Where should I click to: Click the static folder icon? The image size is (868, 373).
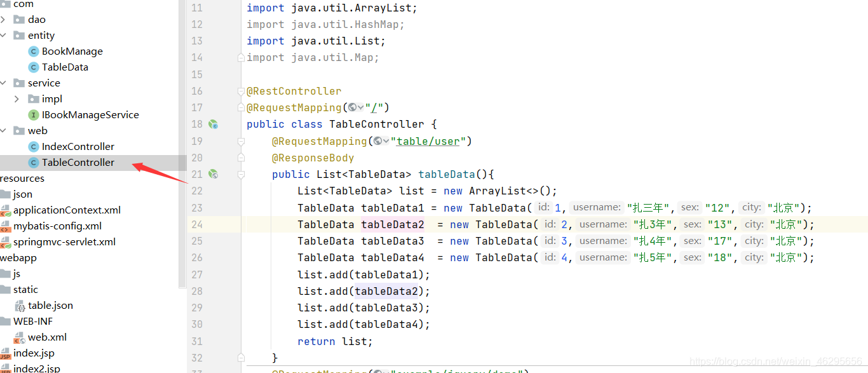coord(5,290)
